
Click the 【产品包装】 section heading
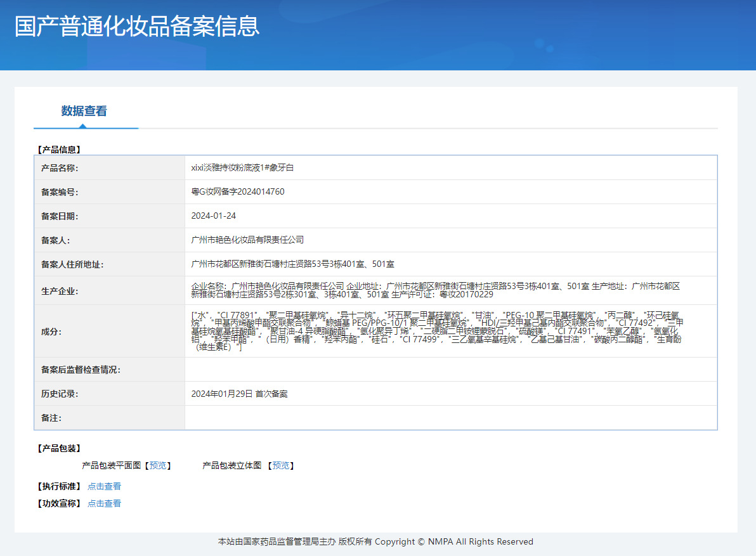tap(59, 449)
